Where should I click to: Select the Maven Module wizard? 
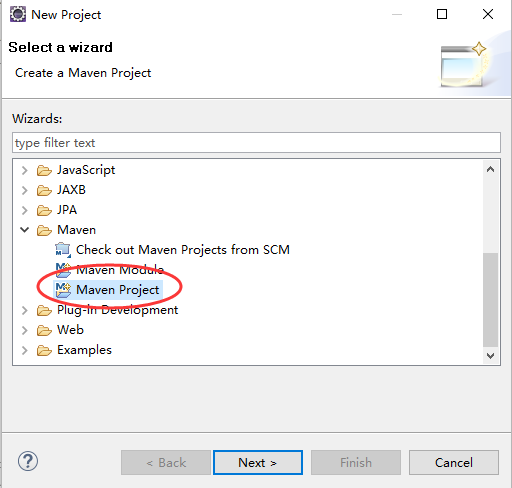120,270
